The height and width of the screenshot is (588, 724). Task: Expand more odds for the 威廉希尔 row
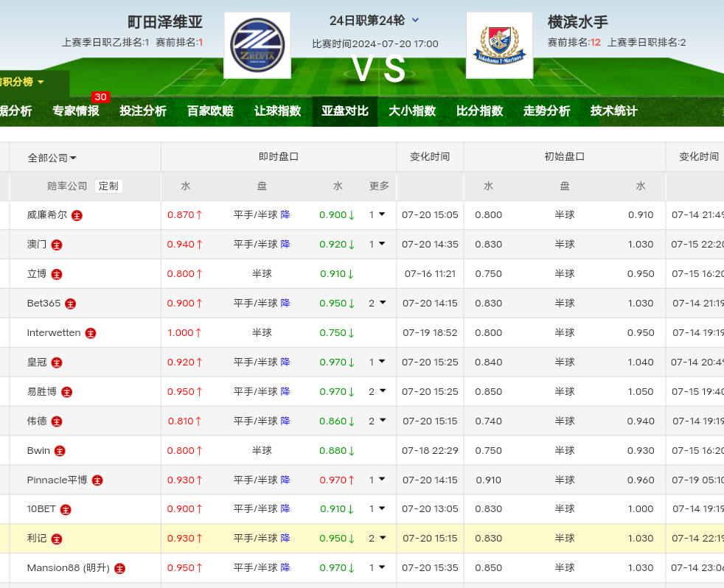coord(377,215)
